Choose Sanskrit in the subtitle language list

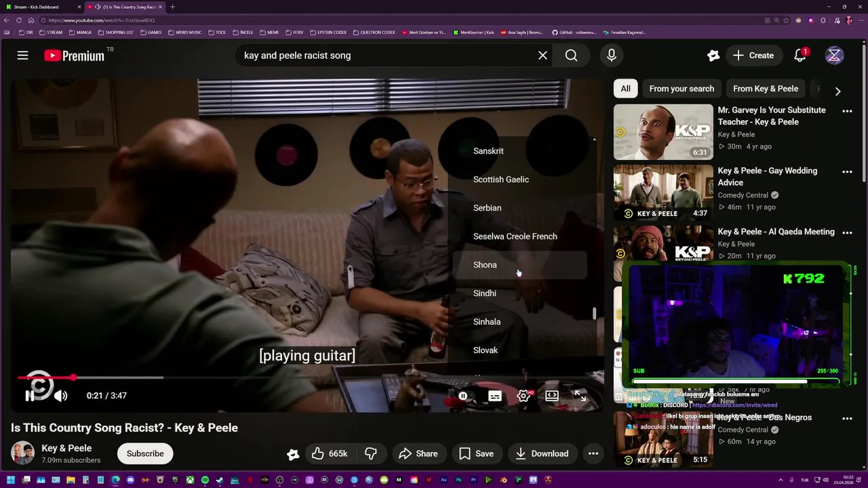click(520, 151)
